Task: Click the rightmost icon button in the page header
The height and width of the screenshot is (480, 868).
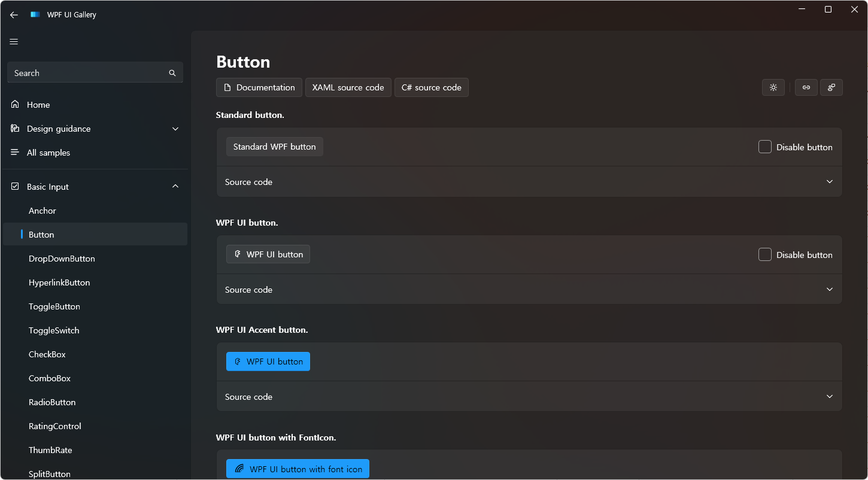Action: point(831,87)
